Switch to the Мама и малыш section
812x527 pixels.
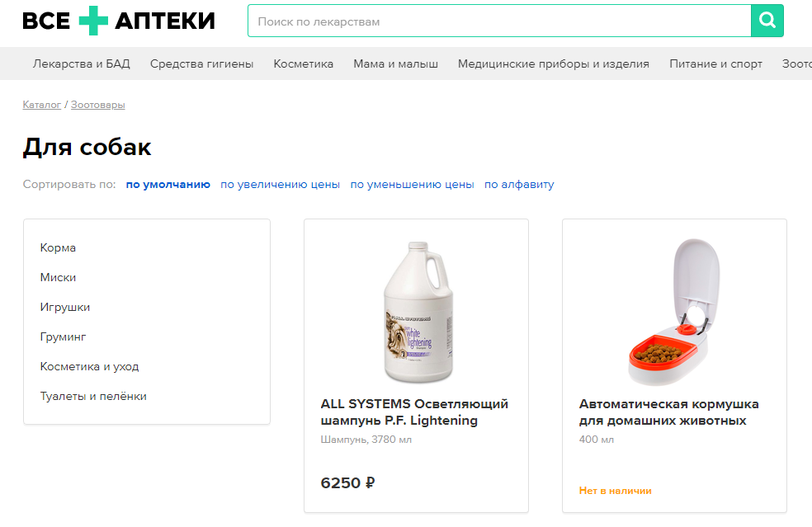397,63
